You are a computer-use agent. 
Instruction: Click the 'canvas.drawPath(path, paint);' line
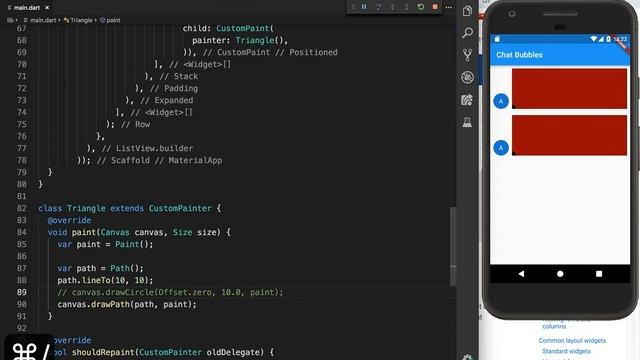127,304
